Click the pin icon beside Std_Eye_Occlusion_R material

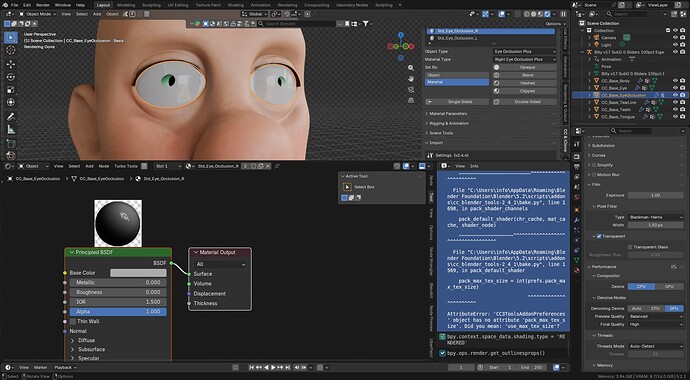pyautogui.click(x=277, y=166)
